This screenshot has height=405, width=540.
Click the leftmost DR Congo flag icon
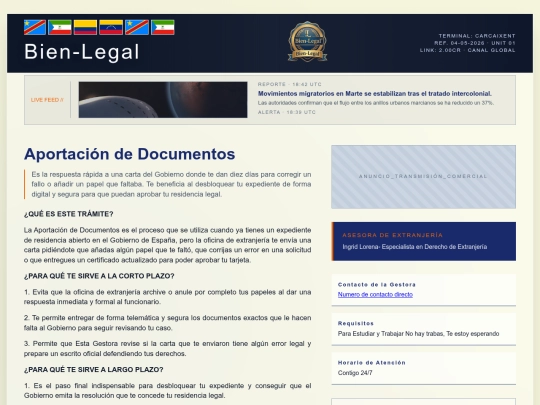click(35, 27)
